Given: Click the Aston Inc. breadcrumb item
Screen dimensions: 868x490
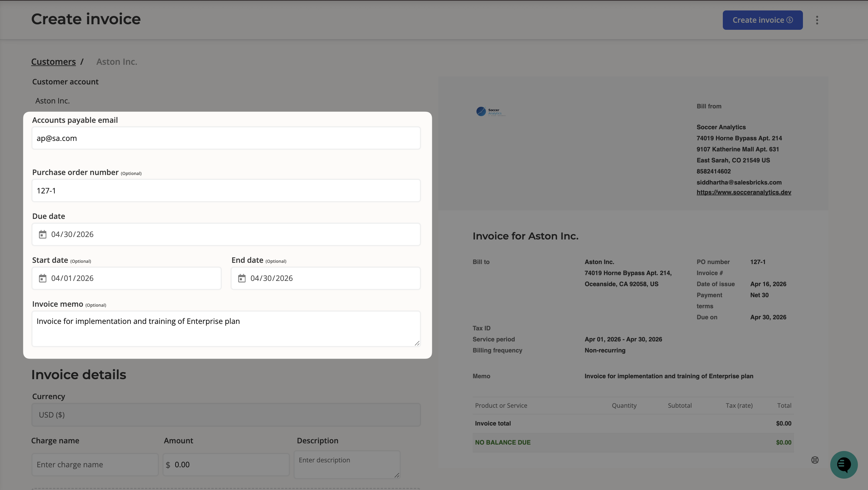Looking at the screenshot, I should [x=117, y=61].
